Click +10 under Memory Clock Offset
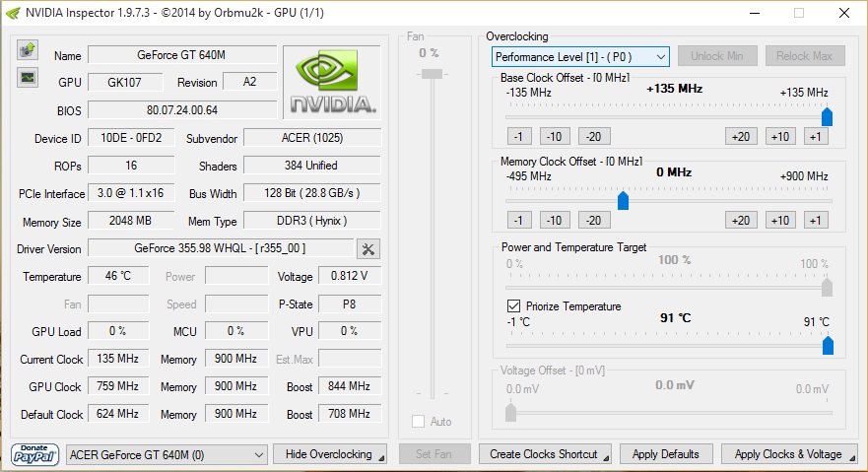 coord(780,220)
